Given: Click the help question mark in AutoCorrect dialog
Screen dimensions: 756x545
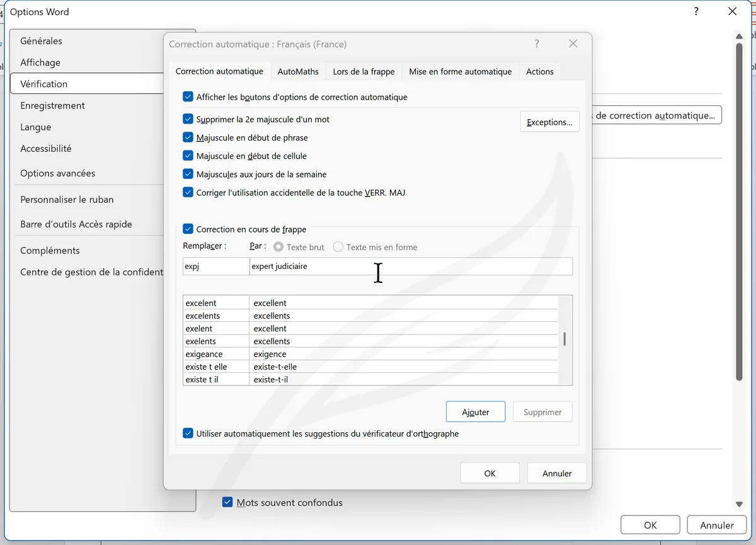Looking at the screenshot, I should [x=537, y=44].
